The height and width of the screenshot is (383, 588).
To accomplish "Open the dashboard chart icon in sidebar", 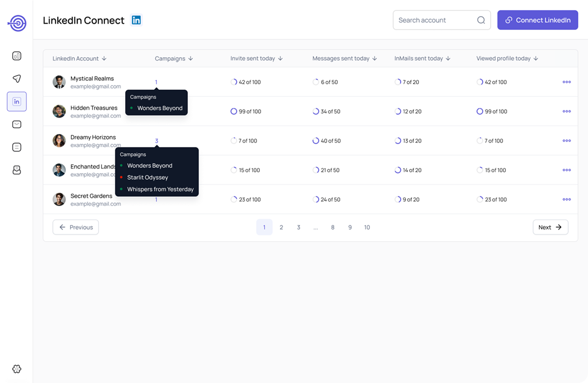I will click(17, 56).
